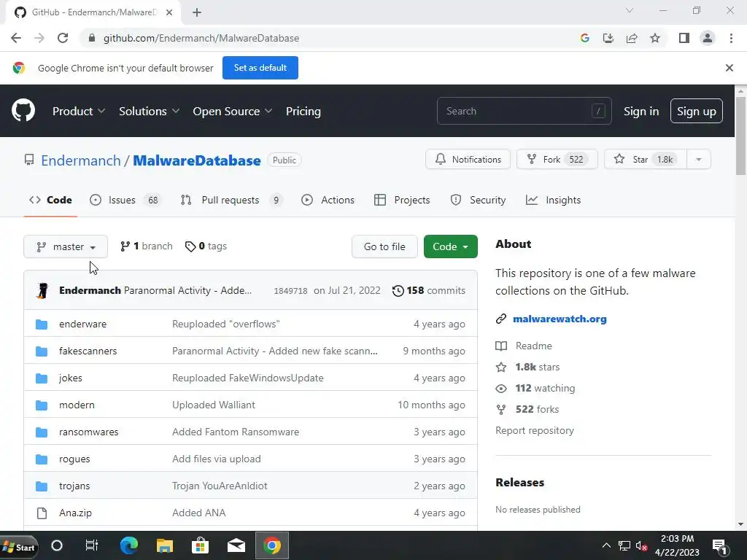Click the install/download icon in address bar

click(x=608, y=38)
